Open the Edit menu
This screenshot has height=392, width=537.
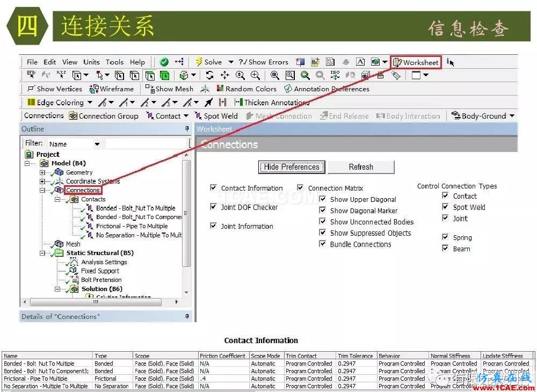[x=49, y=62]
